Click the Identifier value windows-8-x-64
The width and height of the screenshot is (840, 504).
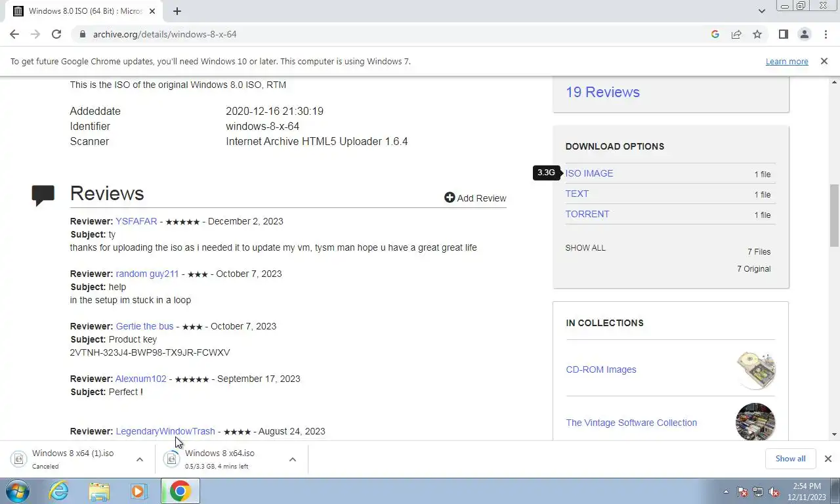point(262,126)
